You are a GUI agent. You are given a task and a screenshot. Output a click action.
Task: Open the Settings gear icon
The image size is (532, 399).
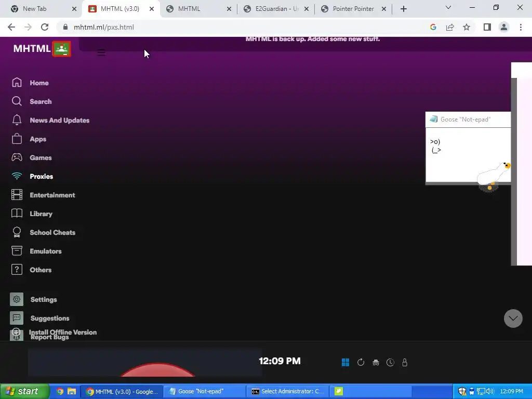tap(17, 299)
